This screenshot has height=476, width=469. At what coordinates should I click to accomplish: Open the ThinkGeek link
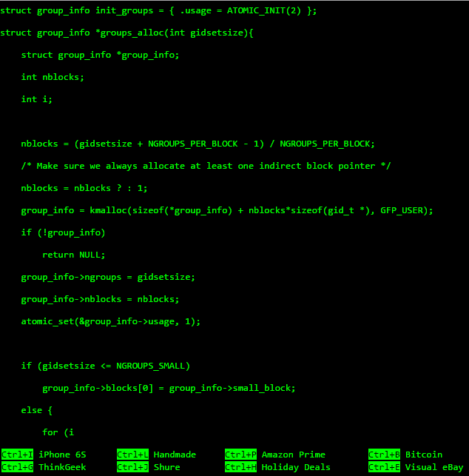click(x=62, y=467)
